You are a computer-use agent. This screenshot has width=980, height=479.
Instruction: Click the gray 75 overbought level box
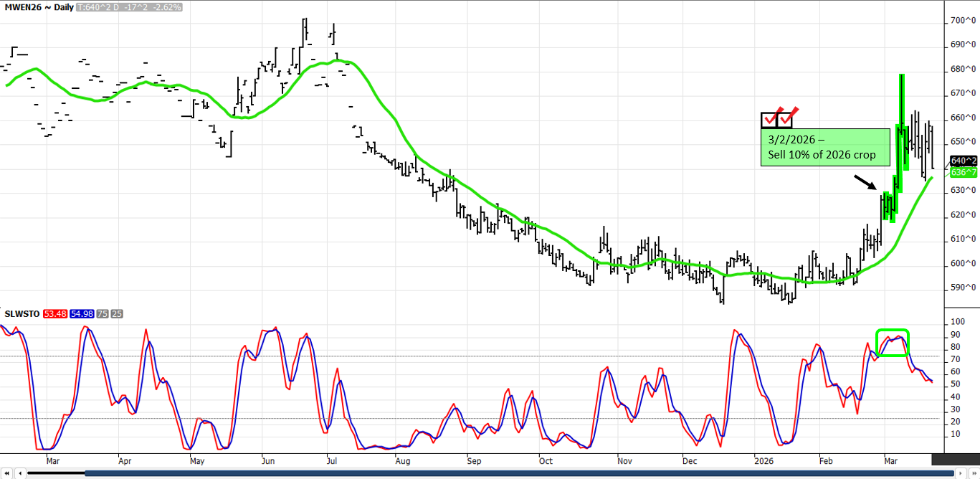103,314
